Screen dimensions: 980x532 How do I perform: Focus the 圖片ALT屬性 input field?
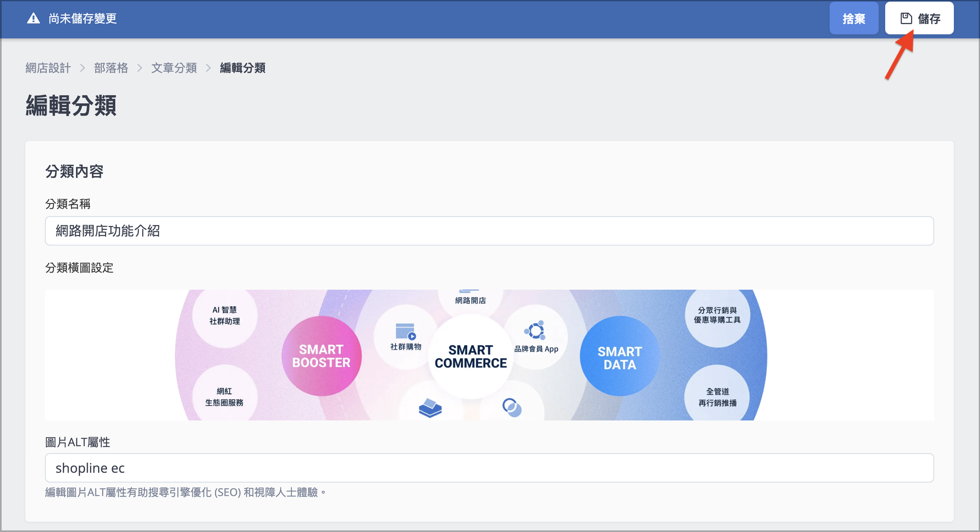pos(489,468)
